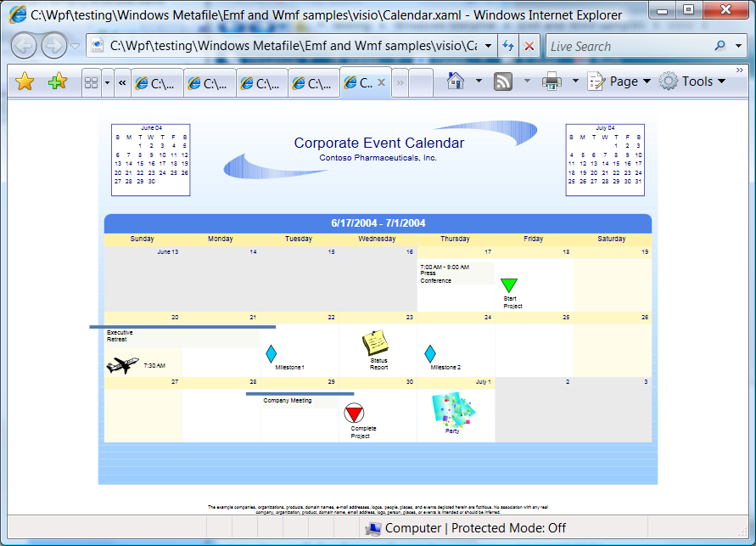
Task: Open the Quick Tabs dropdown arrow
Action: pyautogui.click(x=107, y=82)
